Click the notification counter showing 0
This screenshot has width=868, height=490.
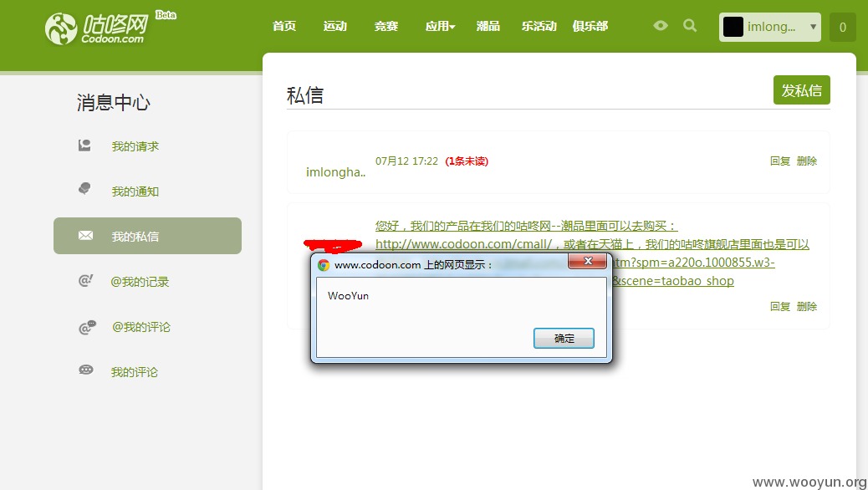tap(843, 27)
